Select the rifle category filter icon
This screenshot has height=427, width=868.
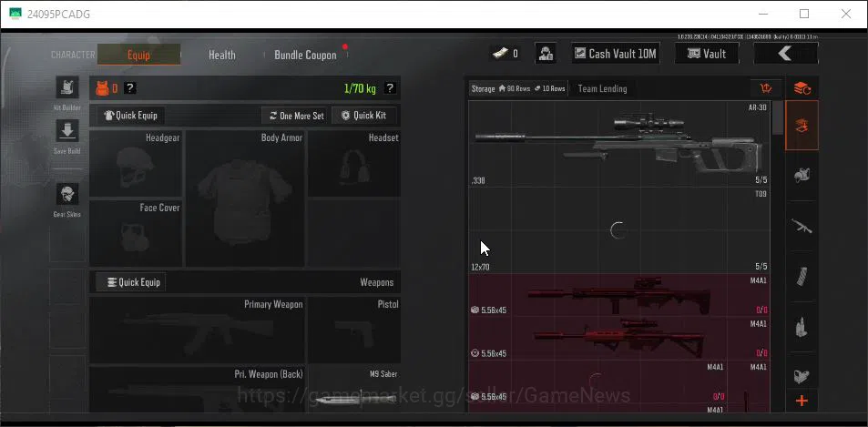point(801,226)
